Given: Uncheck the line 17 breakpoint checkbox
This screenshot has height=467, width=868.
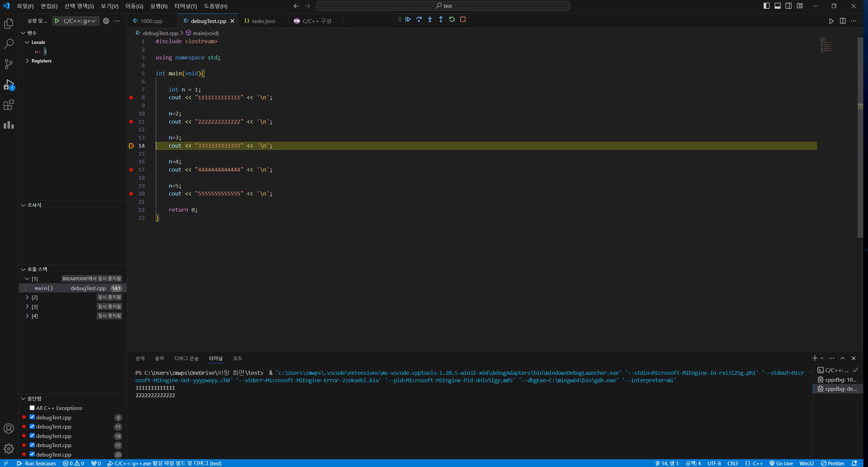Looking at the screenshot, I should pyautogui.click(x=32, y=445).
